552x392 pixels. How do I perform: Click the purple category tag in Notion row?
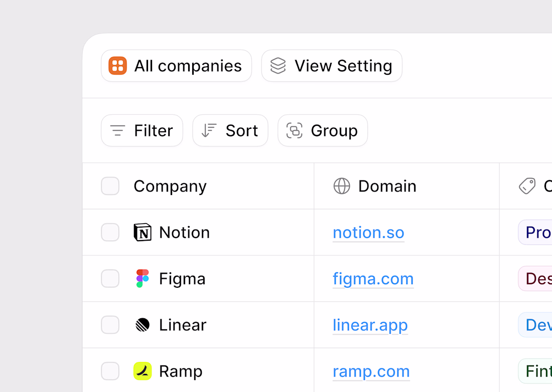[x=535, y=233]
